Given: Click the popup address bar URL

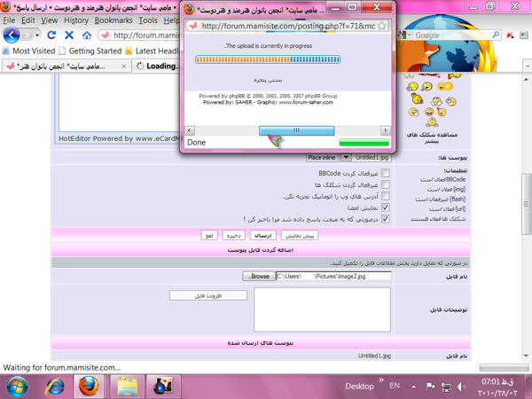Looking at the screenshot, I should click(288, 26).
